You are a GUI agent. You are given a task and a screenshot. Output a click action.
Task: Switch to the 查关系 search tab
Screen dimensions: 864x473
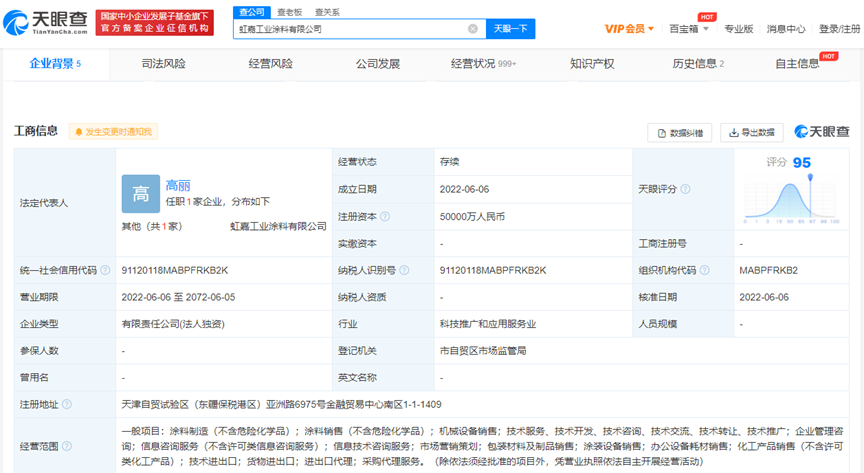point(327,12)
